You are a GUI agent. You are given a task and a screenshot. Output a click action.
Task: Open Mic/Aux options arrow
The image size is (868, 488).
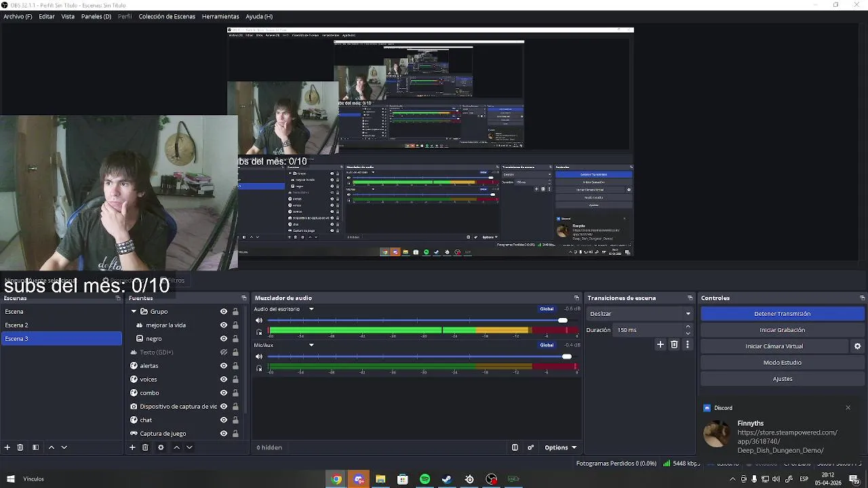[x=311, y=345]
